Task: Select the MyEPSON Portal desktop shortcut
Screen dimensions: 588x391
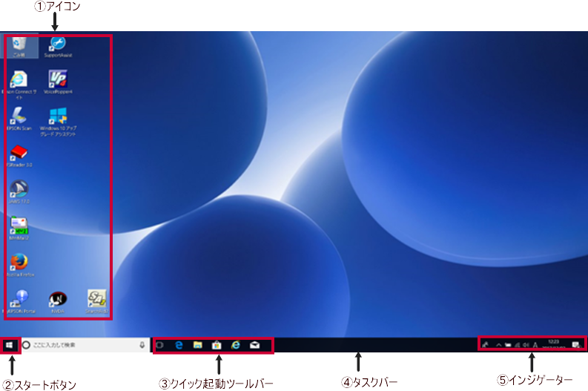Action: tap(19, 301)
